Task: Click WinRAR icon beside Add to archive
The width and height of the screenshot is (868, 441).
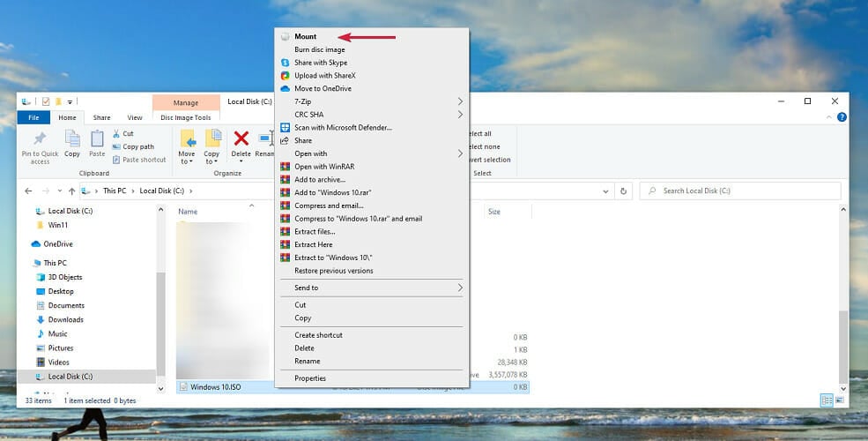Action: click(x=286, y=180)
